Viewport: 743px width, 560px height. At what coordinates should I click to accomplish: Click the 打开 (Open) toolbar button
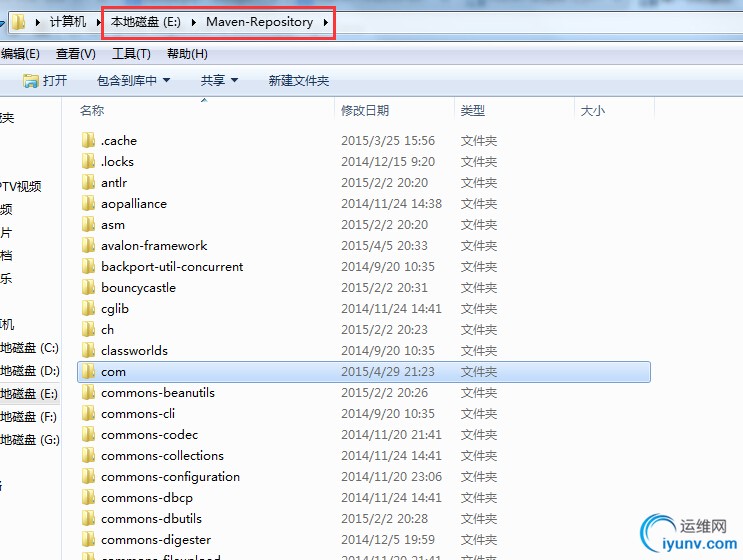pyautogui.click(x=45, y=81)
